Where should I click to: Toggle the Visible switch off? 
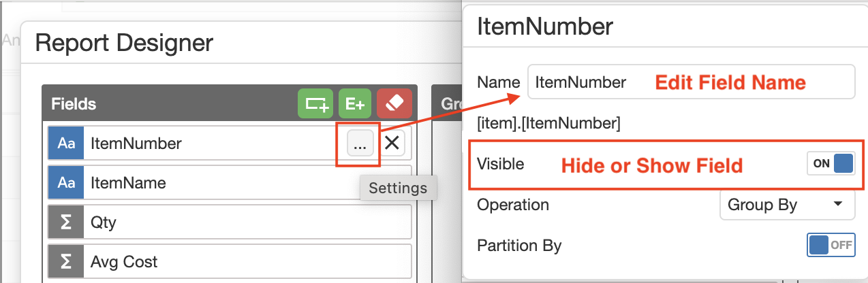pyautogui.click(x=831, y=164)
